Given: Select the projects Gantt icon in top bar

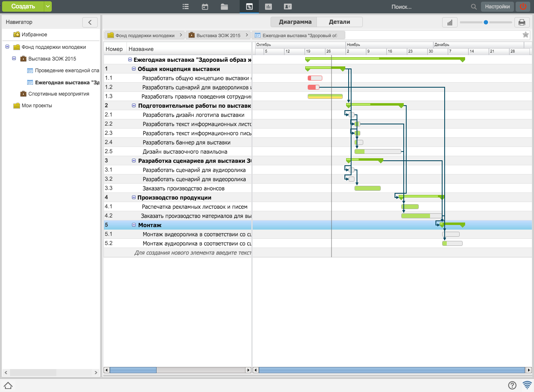Looking at the screenshot, I should tap(249, 7).
